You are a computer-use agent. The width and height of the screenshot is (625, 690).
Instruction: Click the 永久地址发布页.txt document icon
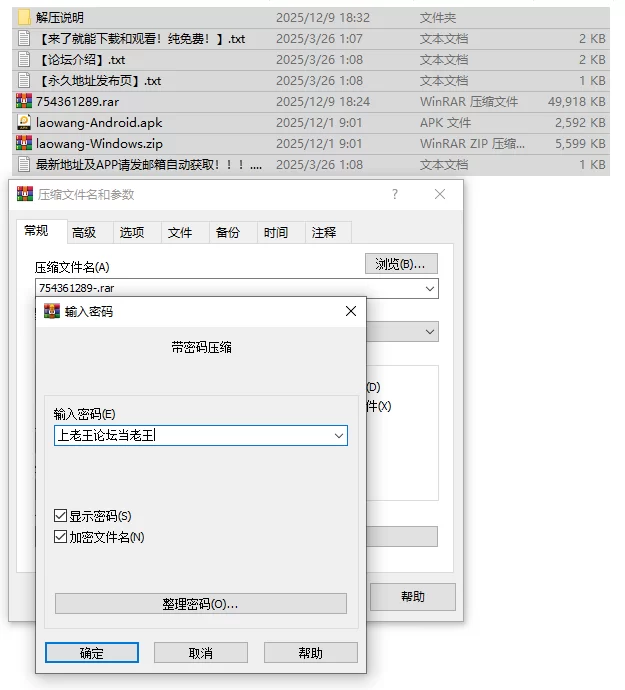(x=24, y=81)
